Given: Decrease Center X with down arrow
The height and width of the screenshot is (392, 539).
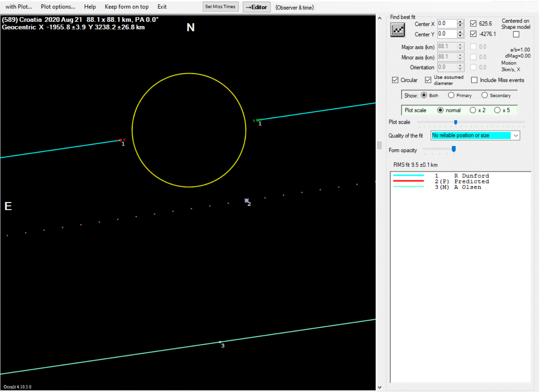Looking at the screenshot, I should coord(460,26).
